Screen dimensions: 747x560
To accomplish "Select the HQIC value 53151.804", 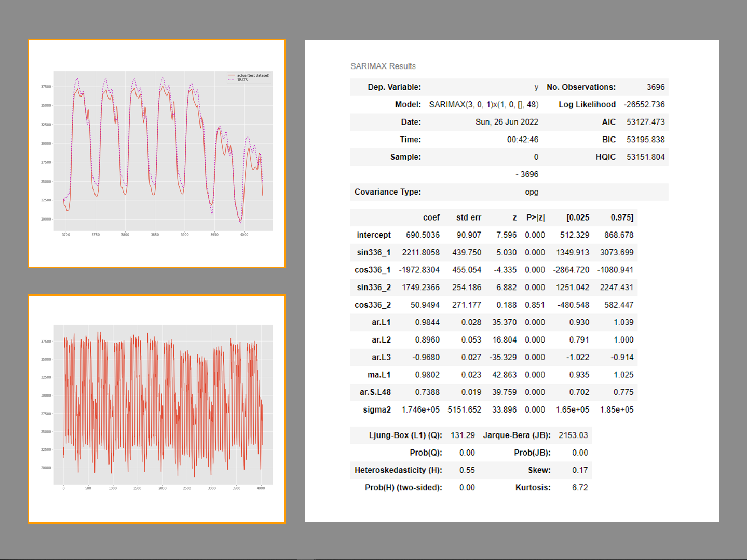I will [645, 157].
